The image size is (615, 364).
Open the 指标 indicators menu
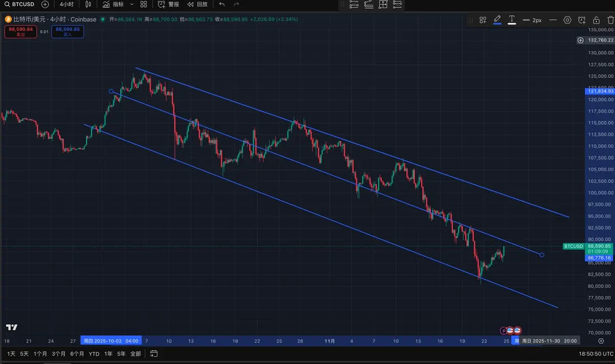coord(113,4)
